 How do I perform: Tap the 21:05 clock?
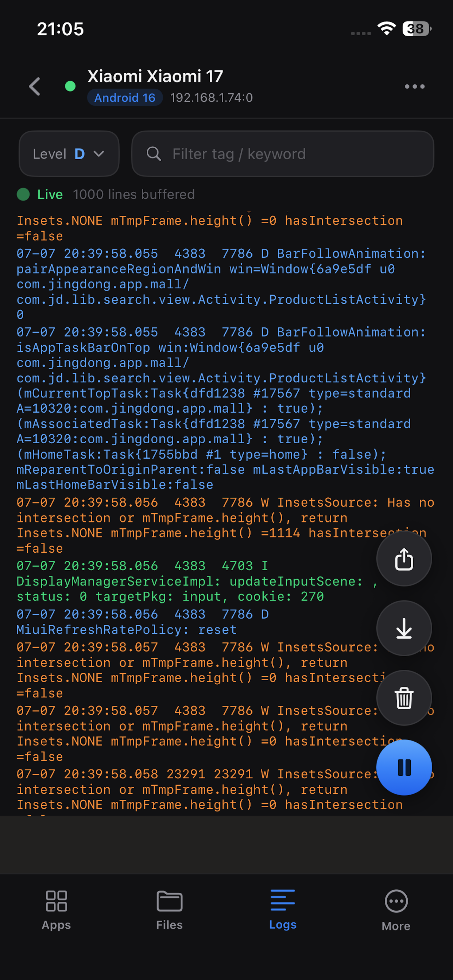[60, 29]
